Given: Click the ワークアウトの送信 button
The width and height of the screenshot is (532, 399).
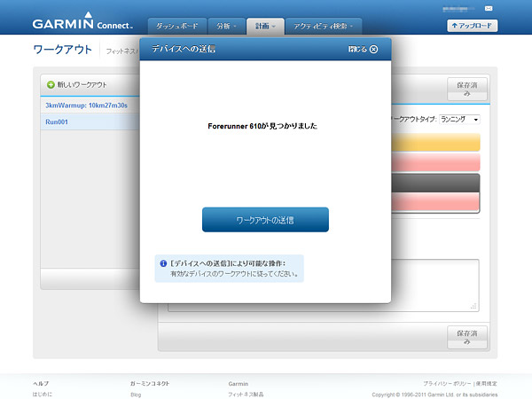Looking at the screenshot, I should click(x=265, y=220).
